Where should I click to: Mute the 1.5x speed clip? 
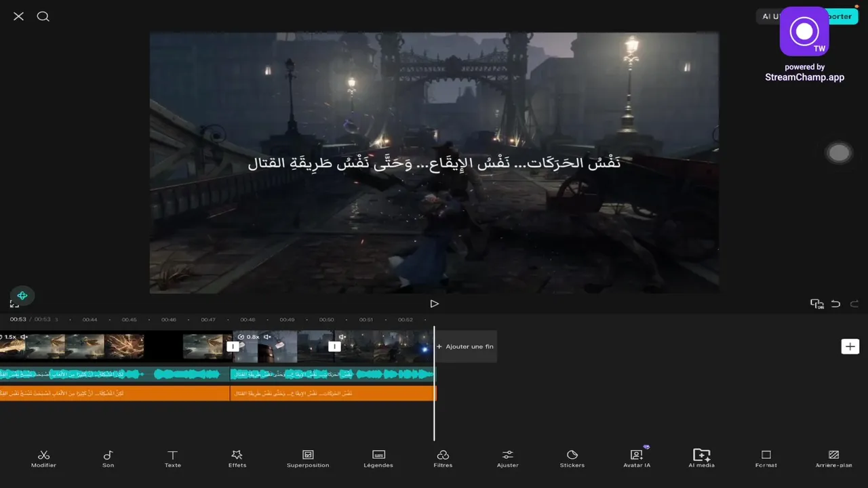pyautogui.click(x=24, y=337)
